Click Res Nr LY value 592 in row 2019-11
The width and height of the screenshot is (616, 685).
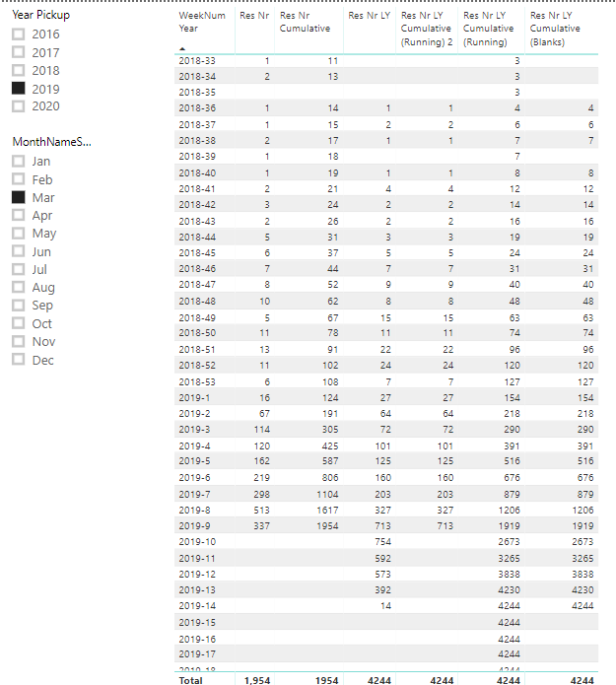point(382,558)
